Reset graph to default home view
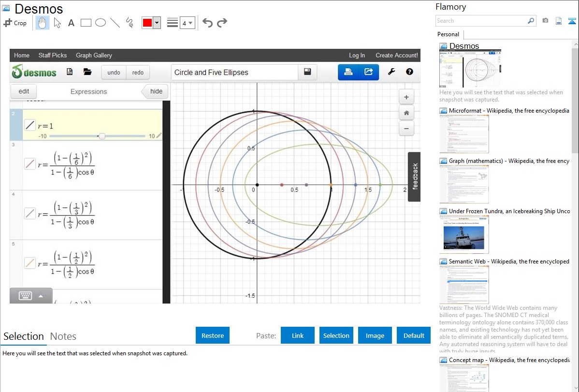 pyautogui.click(x=406, y=113)
